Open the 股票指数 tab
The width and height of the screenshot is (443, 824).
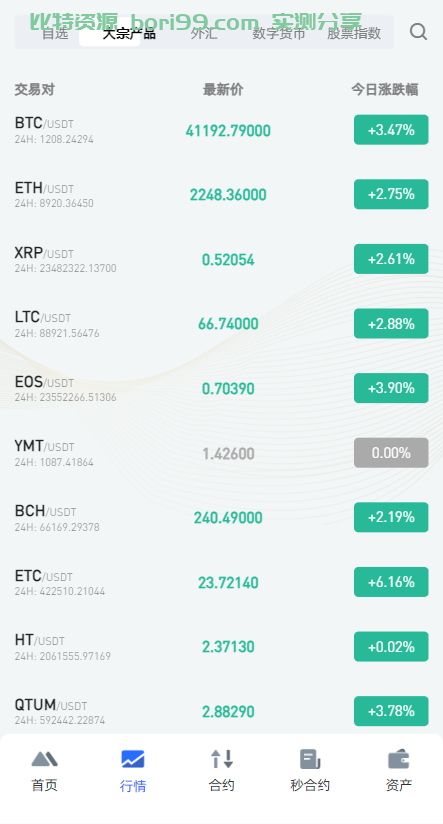point(354,33)
